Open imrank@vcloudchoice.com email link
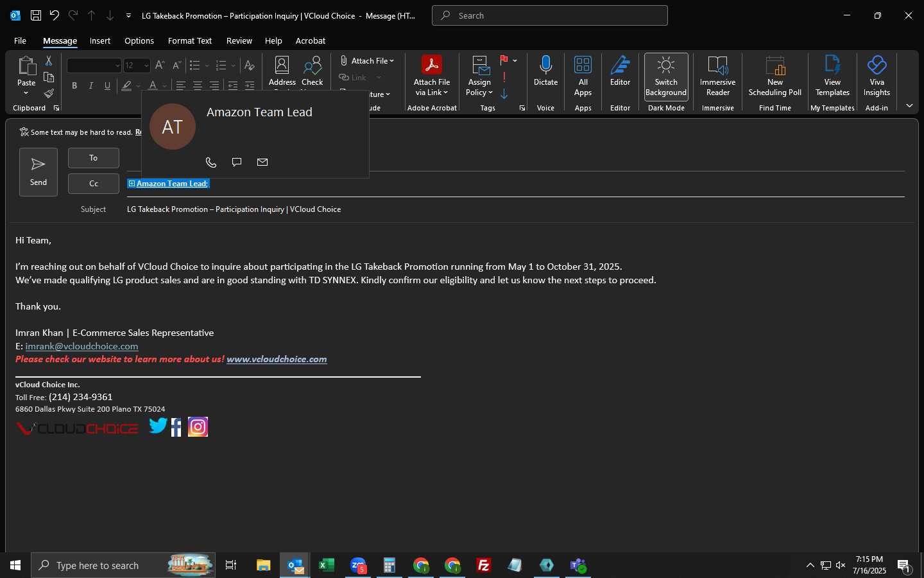The image size is (924, 578). (82, 346)
